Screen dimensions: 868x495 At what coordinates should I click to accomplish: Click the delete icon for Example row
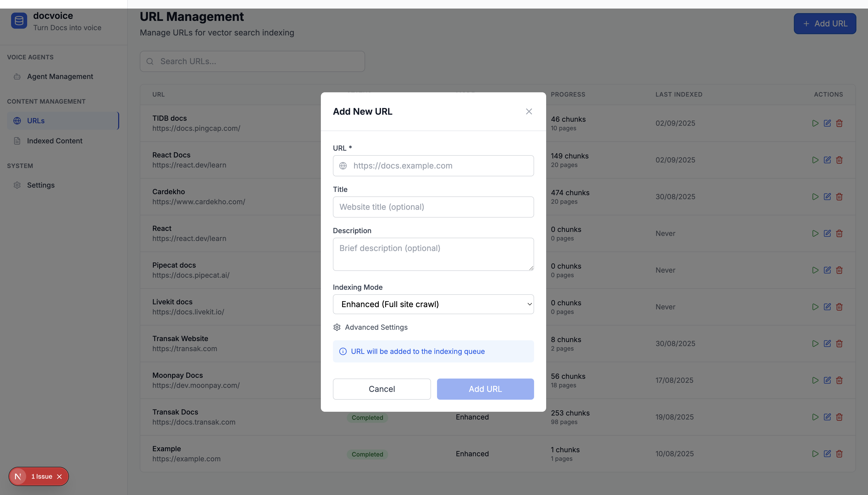pyautogui.click(x=839, y=453)
